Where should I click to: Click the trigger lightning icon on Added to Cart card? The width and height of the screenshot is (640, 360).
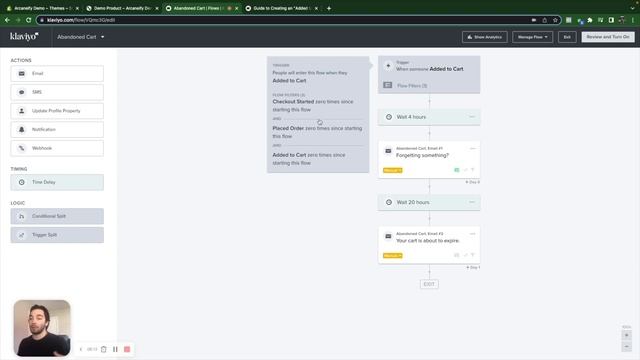[x=388, y=66]
